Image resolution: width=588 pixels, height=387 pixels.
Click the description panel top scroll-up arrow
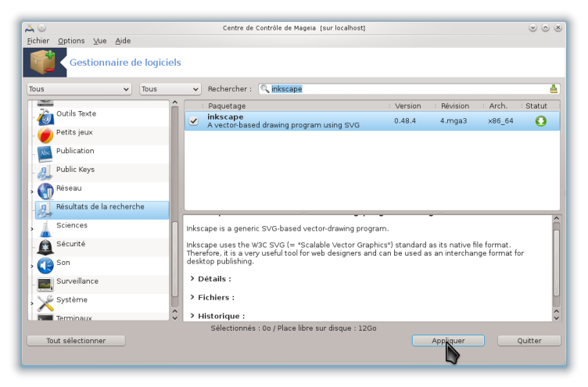click(557, 218)
